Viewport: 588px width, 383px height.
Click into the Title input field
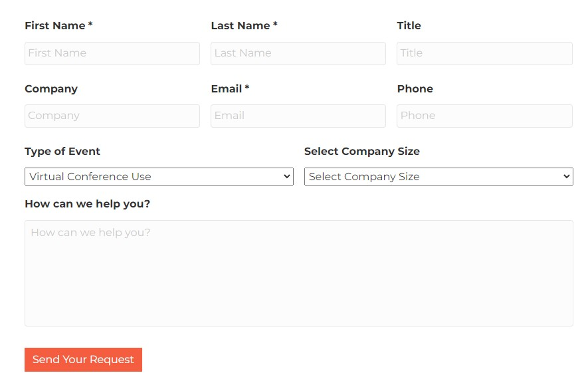tap(484, 53)
